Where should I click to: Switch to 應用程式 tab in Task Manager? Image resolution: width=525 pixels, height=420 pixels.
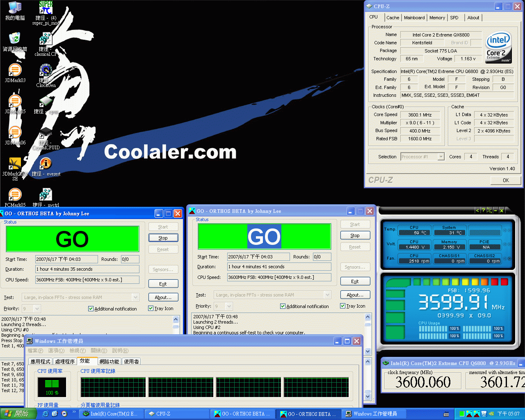[x=40, y=361]
